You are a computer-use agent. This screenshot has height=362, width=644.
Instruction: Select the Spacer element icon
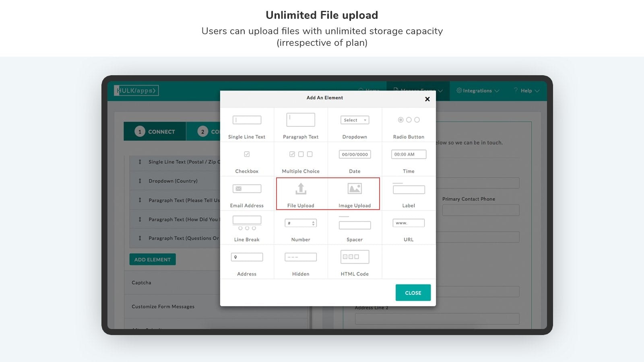coord(354,224)
